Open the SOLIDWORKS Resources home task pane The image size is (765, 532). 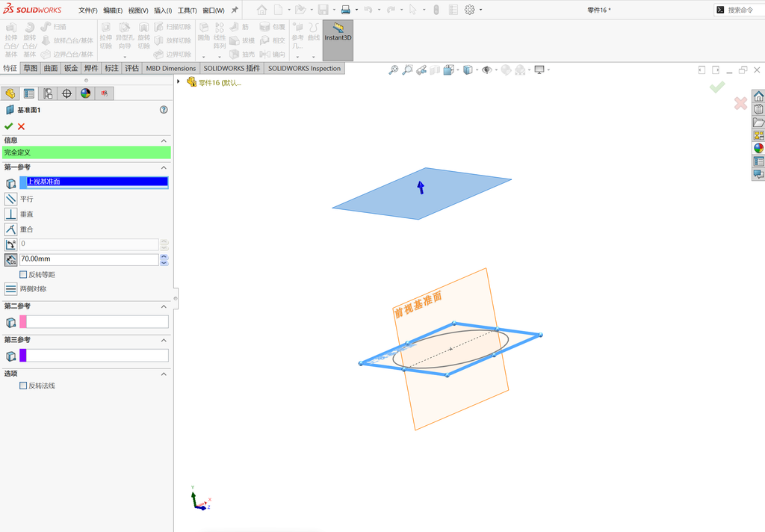click(758, 96)
